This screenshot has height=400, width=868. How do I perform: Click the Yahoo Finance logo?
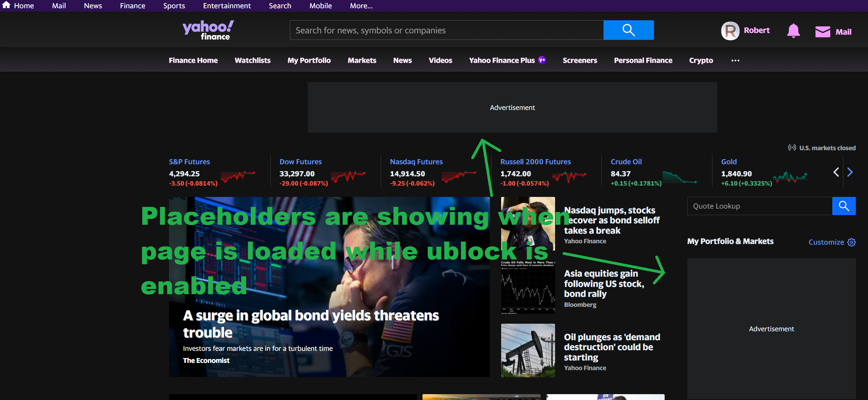tap(208, 30)
